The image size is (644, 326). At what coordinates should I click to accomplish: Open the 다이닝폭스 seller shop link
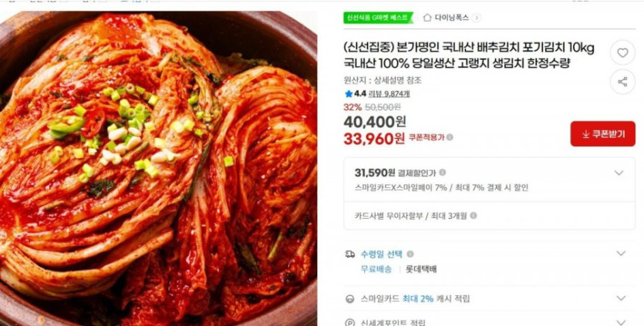(451, 18)
